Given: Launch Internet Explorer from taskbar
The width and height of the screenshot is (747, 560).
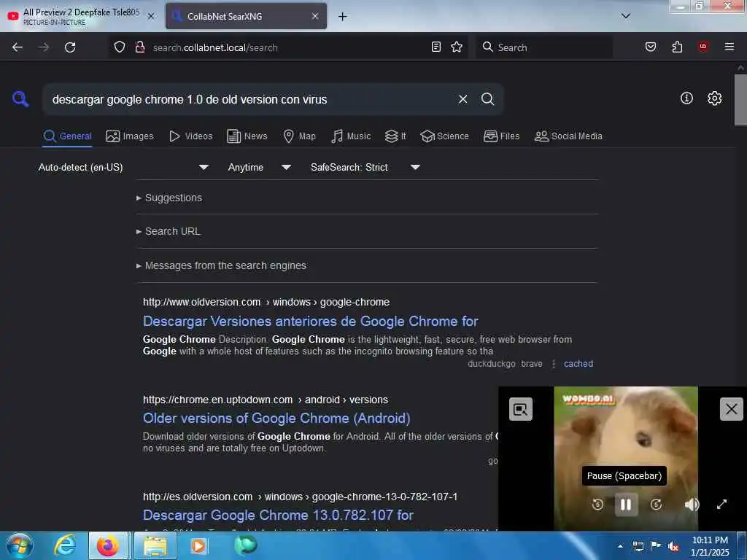Looking at the screenshot, I should click(x=65, y=545).
